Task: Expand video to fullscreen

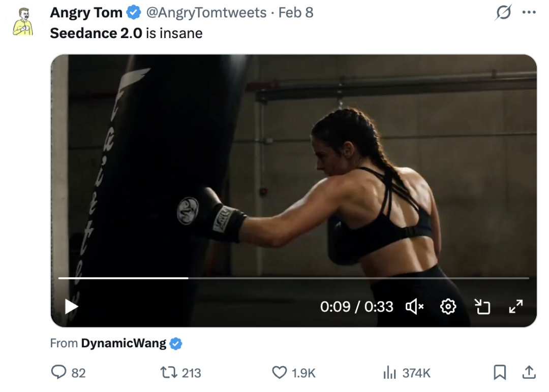Action: click(515, 306)
